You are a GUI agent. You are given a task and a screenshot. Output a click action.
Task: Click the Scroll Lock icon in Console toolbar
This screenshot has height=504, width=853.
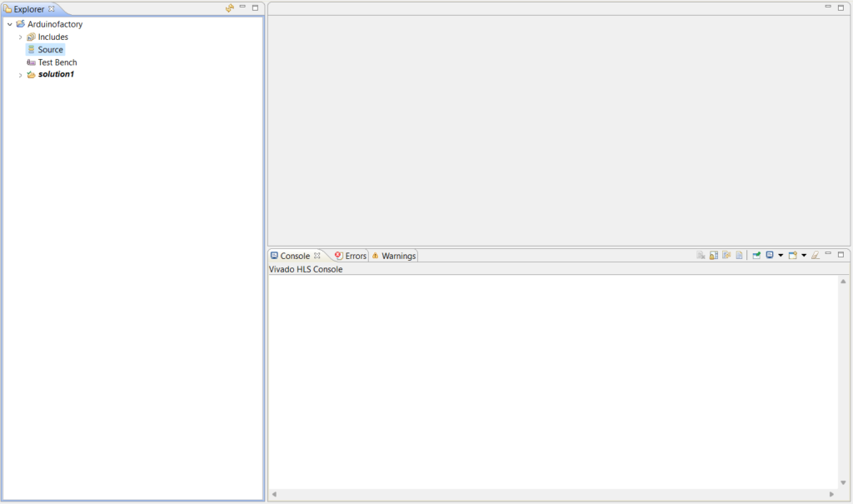click(x=714, y=256)
